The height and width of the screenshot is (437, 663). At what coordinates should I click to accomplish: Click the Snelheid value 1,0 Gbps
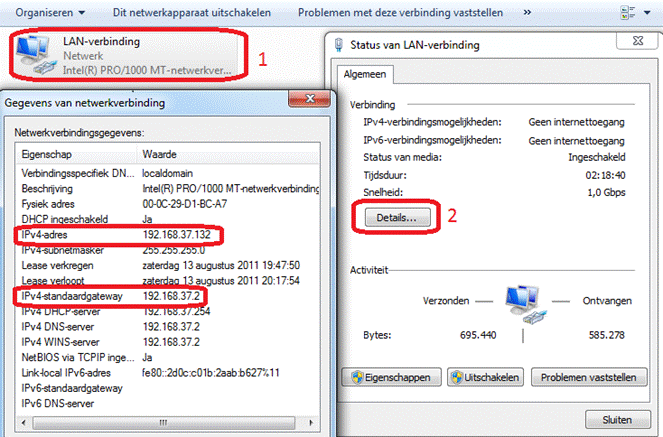[x=606, y=193]
